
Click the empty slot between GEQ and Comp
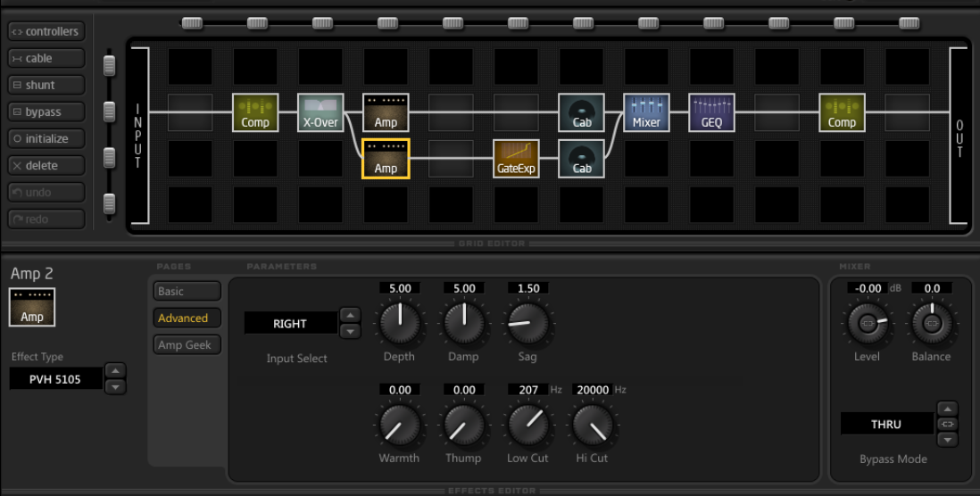point(777,112)
